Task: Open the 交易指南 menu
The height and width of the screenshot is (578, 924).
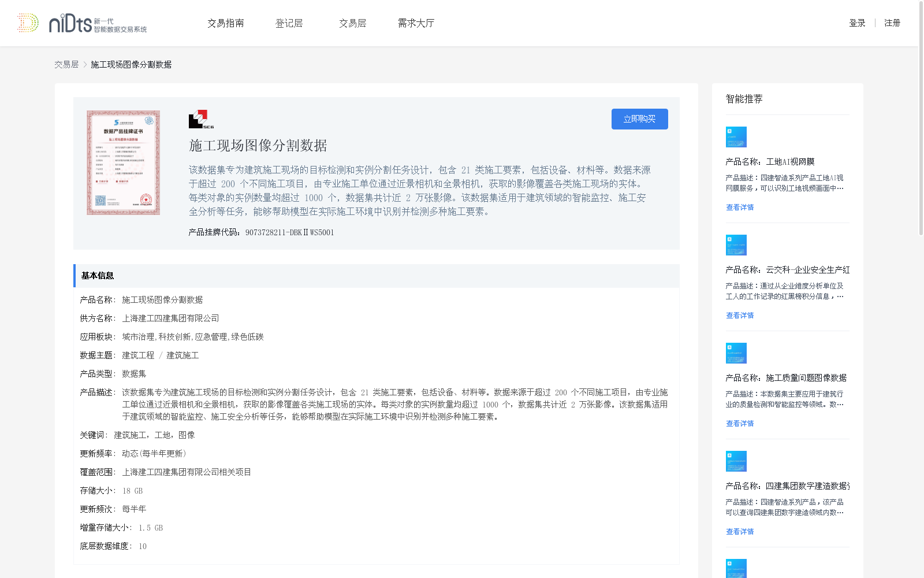Action: pos(226,23)
